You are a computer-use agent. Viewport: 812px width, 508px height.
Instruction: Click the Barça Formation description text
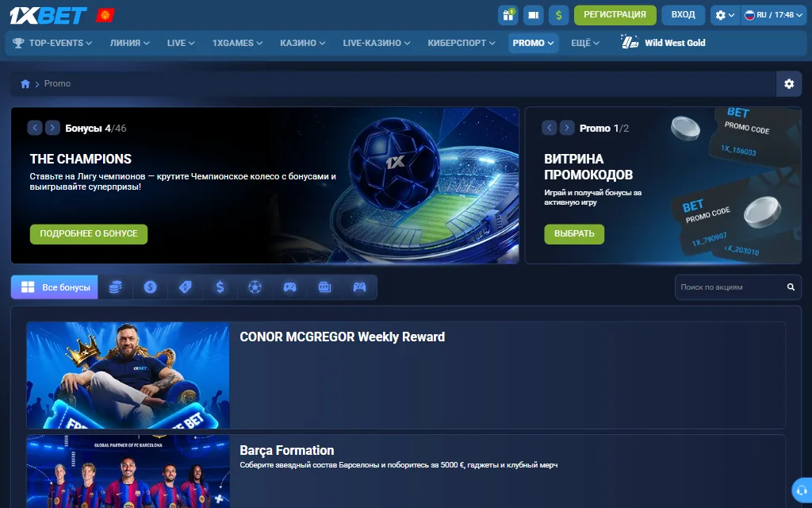click(399, 465)
